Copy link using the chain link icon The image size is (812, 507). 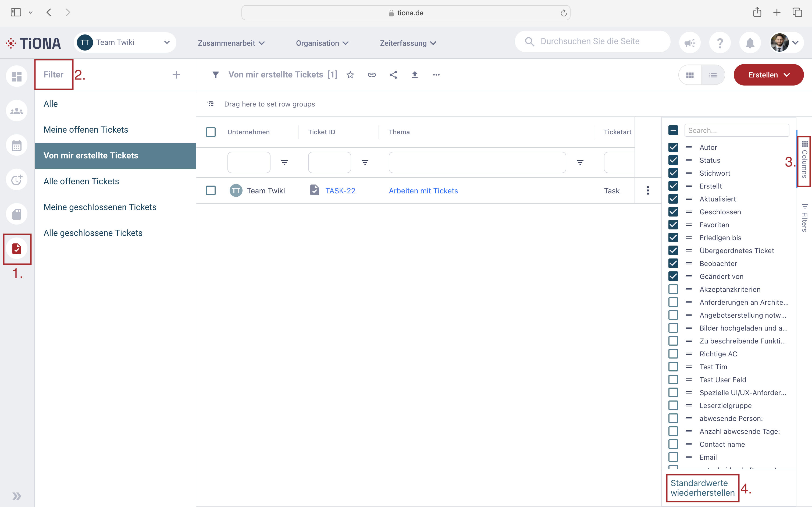(x=372, y=75)
